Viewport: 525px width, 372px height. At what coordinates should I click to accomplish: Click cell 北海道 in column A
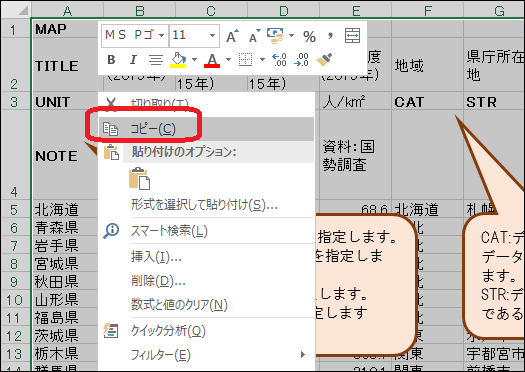(x=66, y=210)
